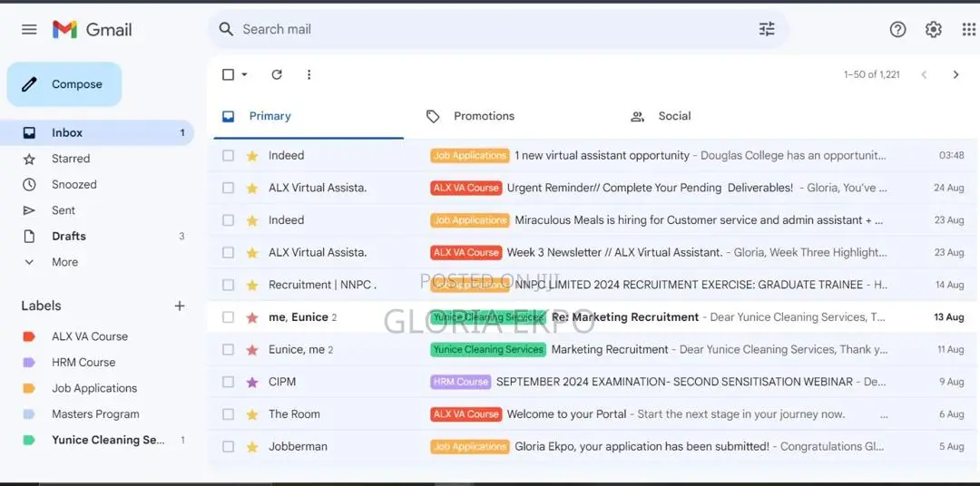
Task: Open the Yunice Cleaning Services label
Action: click(x=108, y=440)
